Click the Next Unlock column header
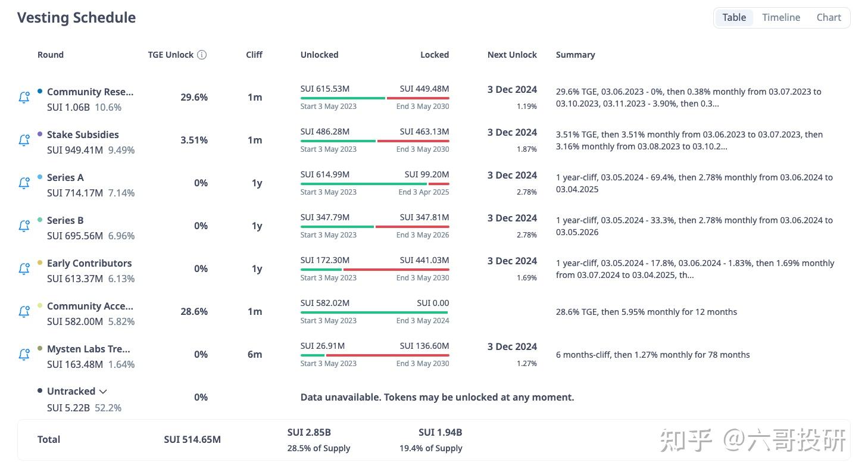 (512, 55)
